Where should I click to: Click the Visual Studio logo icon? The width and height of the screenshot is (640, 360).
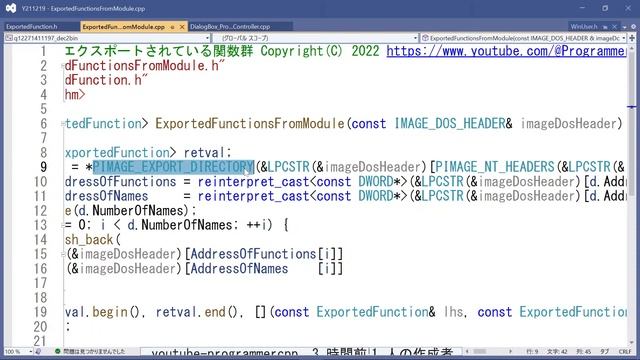(11, 8)
